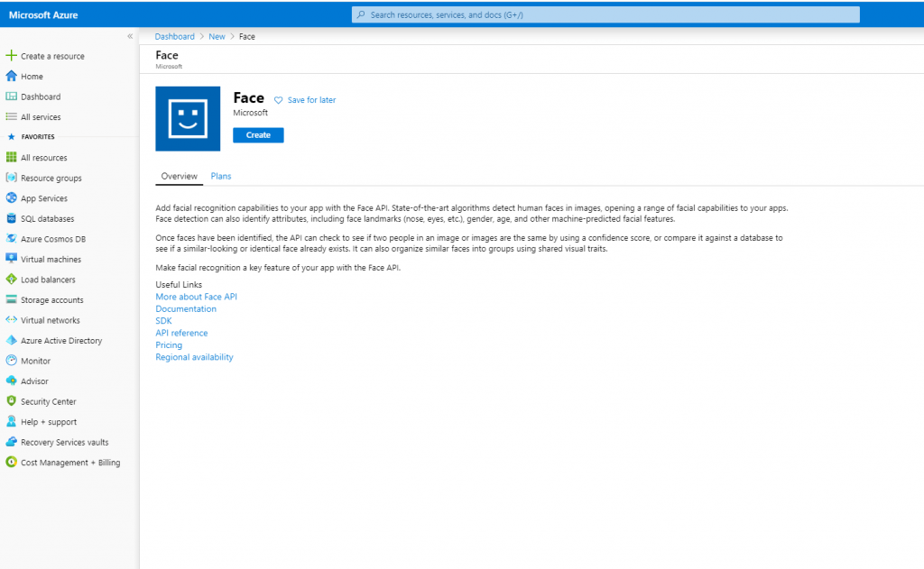Click the green plus Create a resource icon

click(x=11, y=55)
